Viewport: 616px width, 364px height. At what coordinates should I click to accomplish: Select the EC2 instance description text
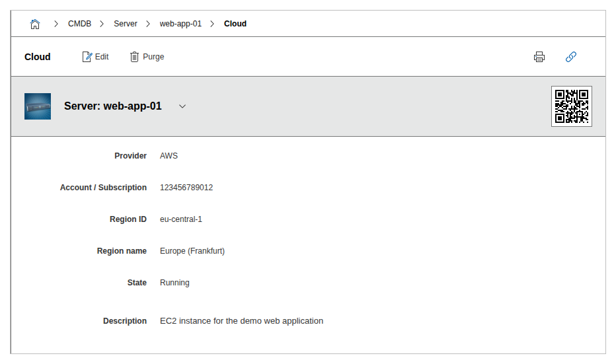pyautogui.click(x=242, y=321)
